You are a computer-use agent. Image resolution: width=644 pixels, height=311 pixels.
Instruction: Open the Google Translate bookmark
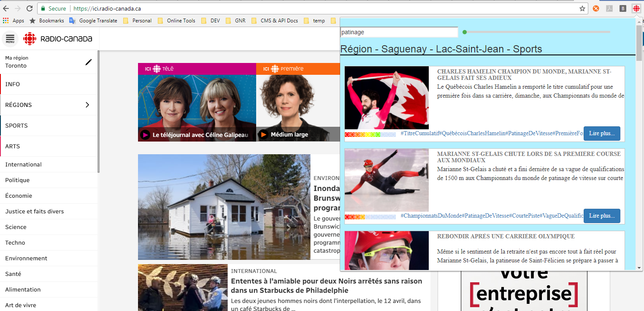point(93,21)
